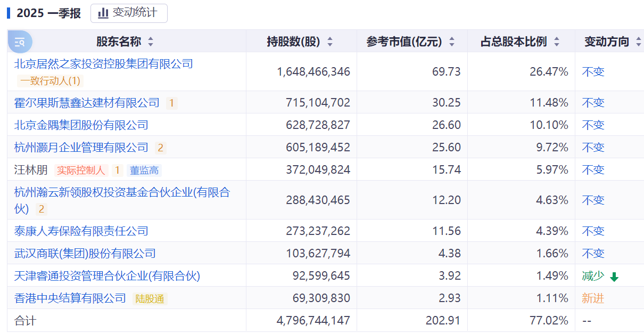Select ratio 26.47%
The height and width of the screenshot is (333, 644).
pyautogui.click(x=549, y=71)
